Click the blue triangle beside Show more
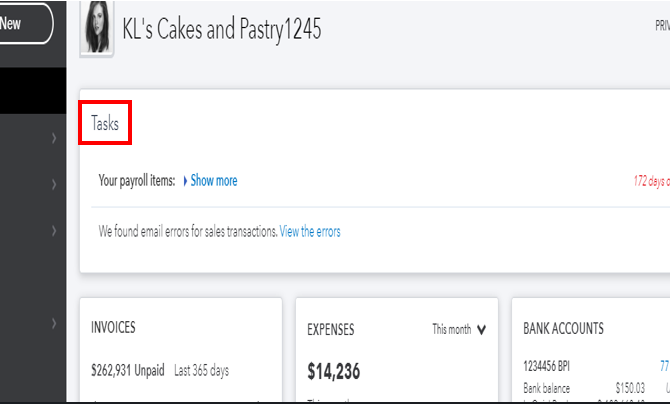Viewport: 670px width, 404px height. (x=185, y=181)
